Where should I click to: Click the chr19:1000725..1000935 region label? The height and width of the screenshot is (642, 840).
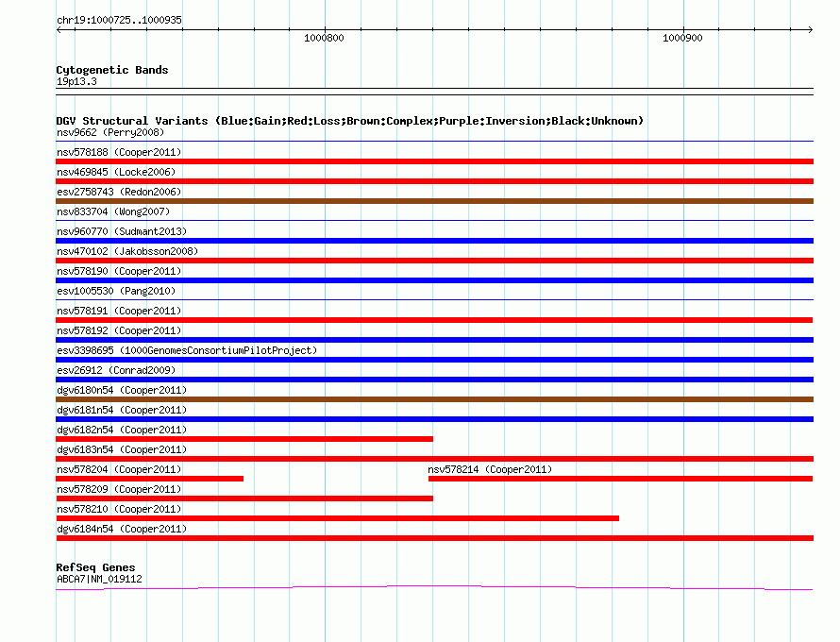point(119,20)
